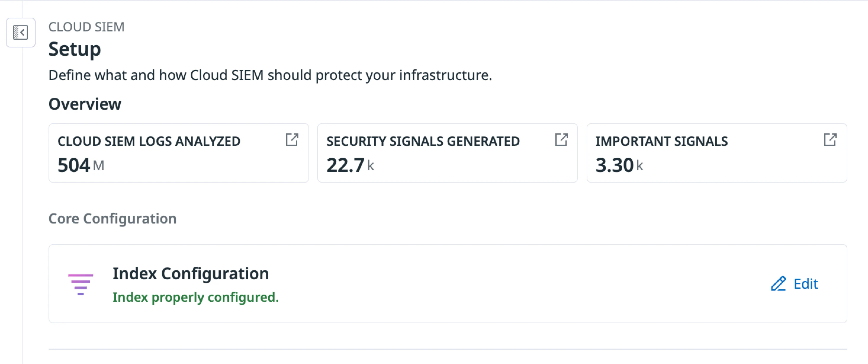Select the Important Signals card title
Image resolution: width=868 pixels, height=364 pixels.
(661, 141)
